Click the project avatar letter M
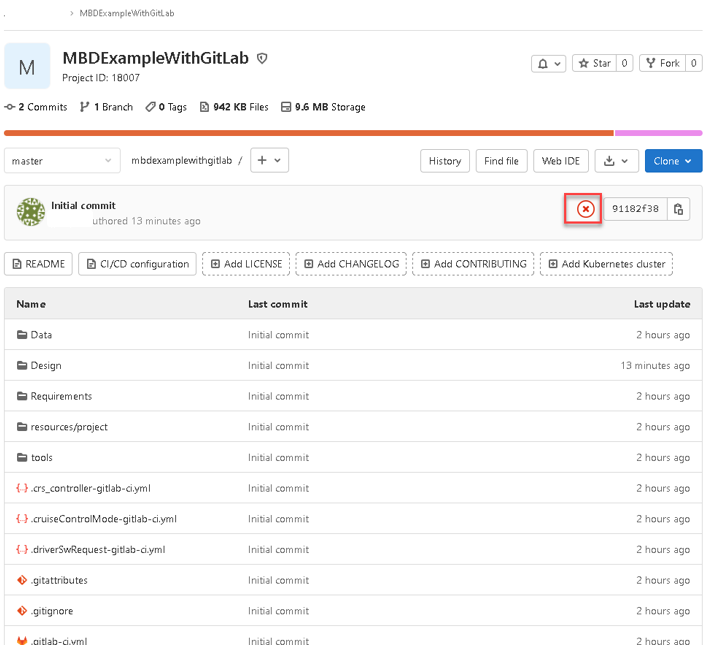This screenshot has height=651, width=706. (x=27, y=67)
